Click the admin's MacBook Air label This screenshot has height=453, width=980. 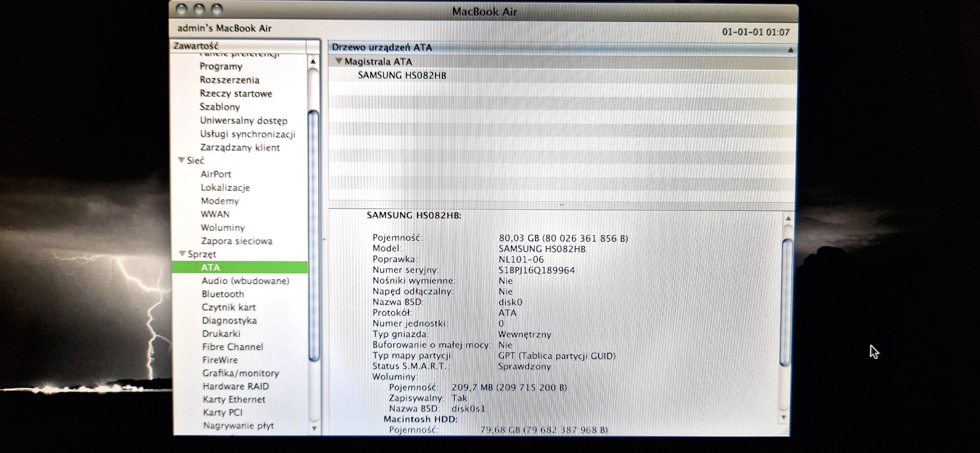(224, 28)
